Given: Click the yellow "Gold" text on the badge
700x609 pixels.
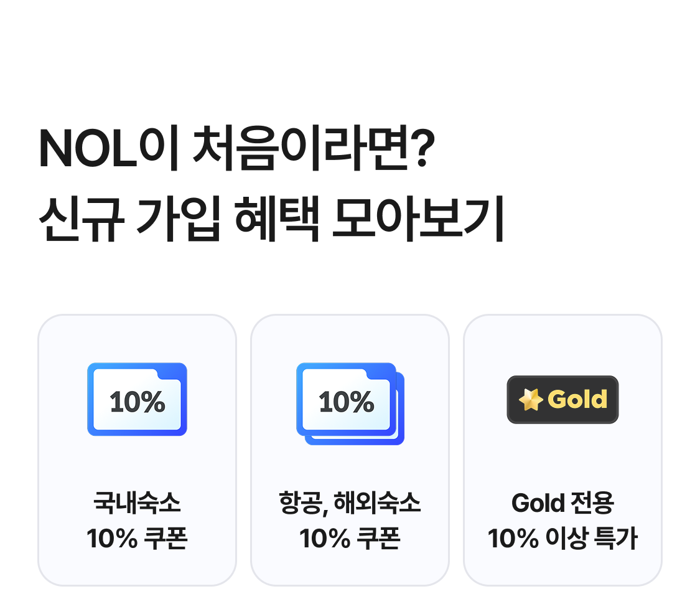Looking at the screenshot, I should 577,400.
